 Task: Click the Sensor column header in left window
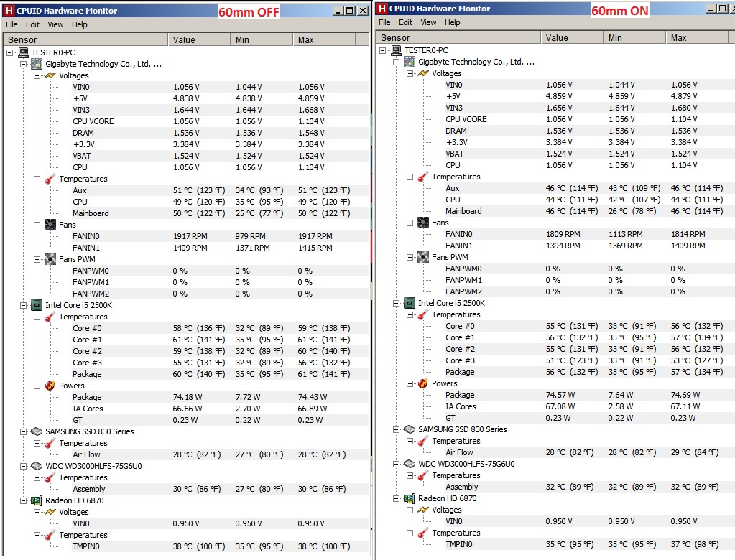85,39
